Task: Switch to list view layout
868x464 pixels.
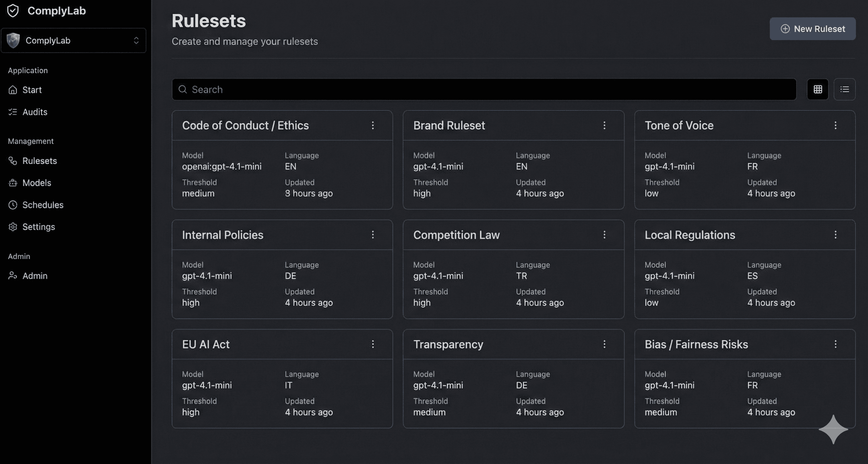Action: tap(844, 89)
